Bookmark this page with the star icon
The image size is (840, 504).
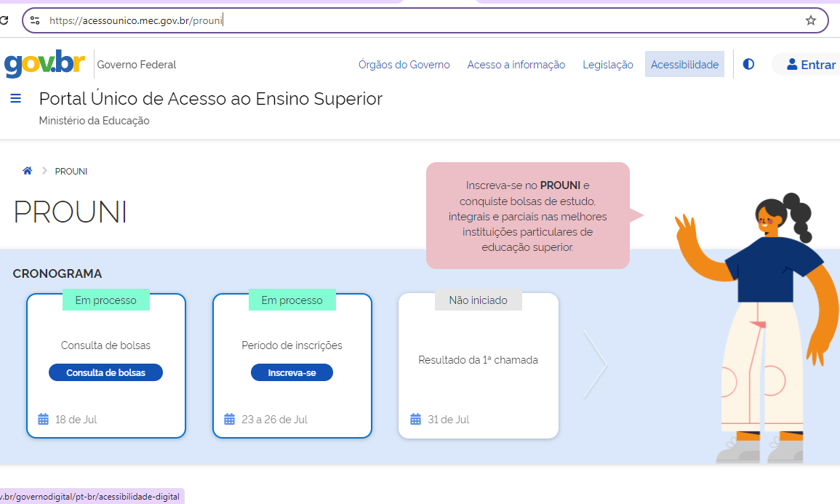810,20
